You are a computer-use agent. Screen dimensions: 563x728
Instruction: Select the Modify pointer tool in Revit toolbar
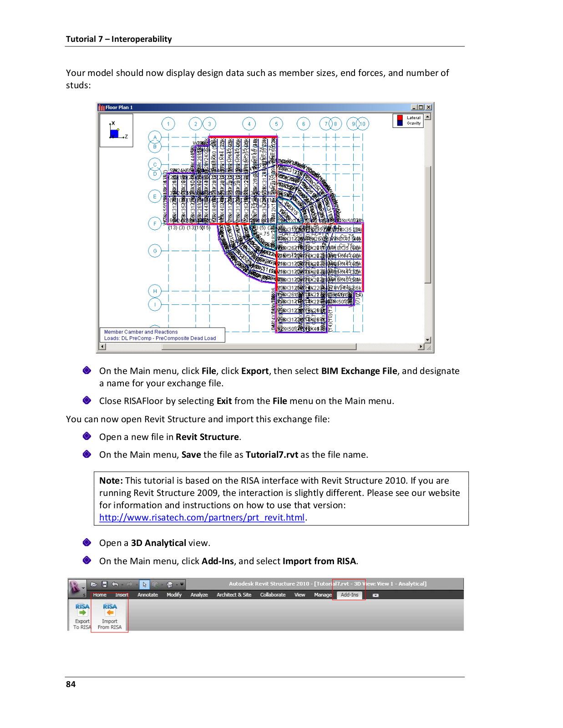(x=144, y=584)
